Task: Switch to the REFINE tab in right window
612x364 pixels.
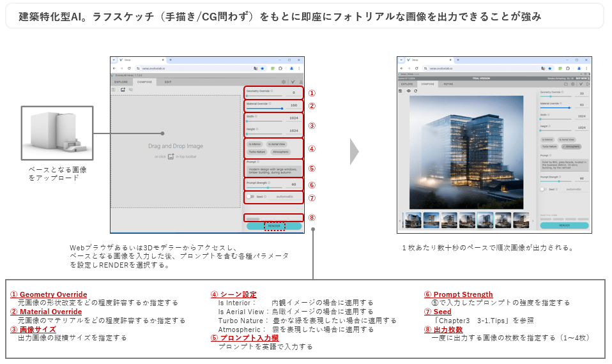Action: click(x=449, y=84)
